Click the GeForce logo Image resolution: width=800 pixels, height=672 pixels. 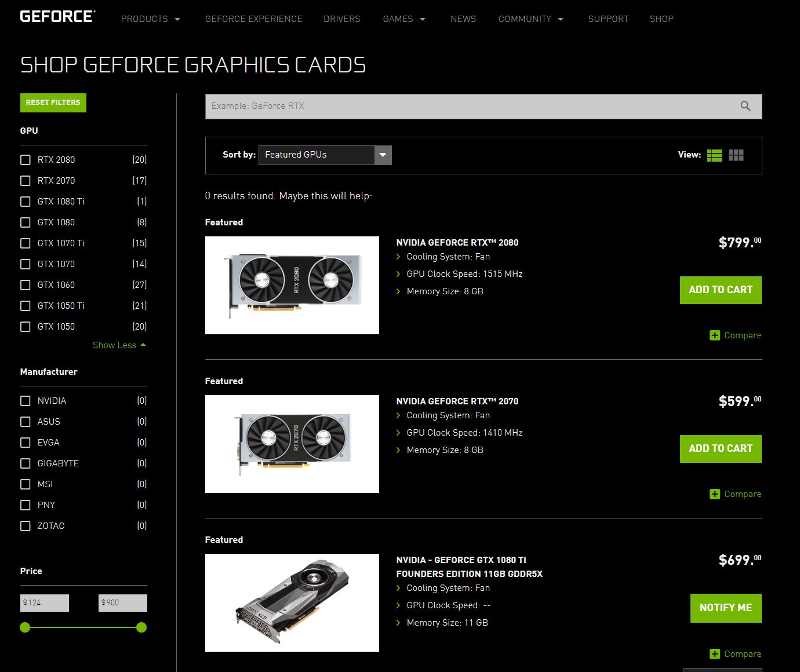(57, 16)
